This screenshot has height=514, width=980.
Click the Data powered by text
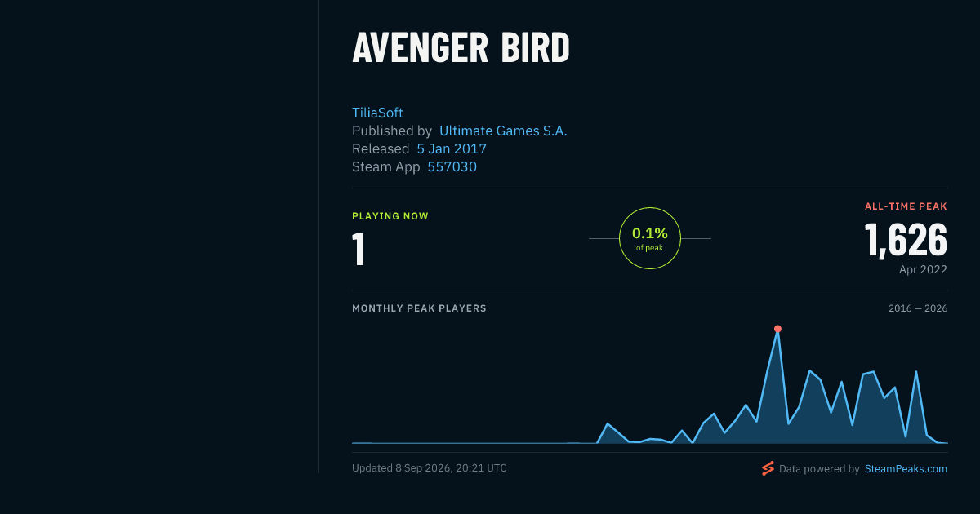coord(819,469)
